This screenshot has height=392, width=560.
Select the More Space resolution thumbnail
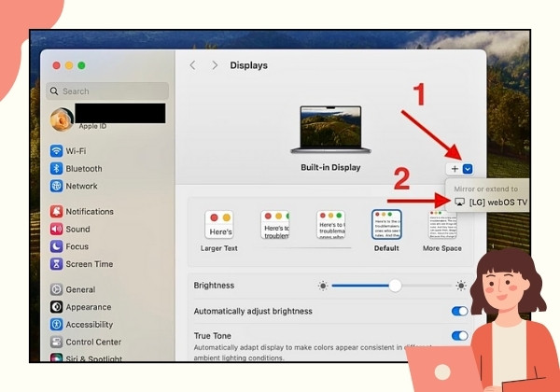[442, 225]
